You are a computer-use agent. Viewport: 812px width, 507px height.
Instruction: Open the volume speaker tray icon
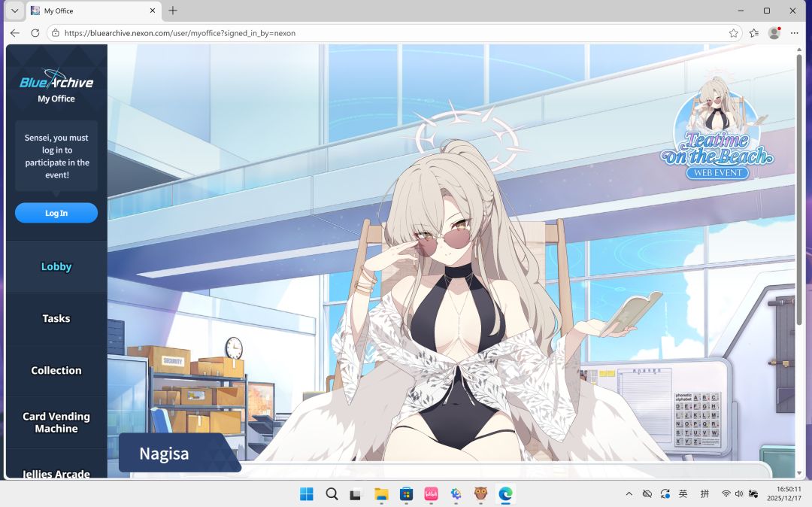click(739, 494)
